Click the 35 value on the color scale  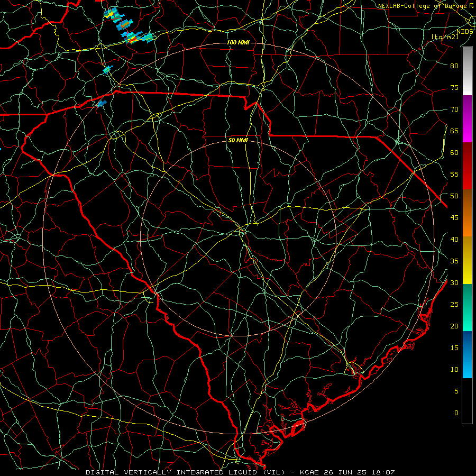[x=454, y=261]
